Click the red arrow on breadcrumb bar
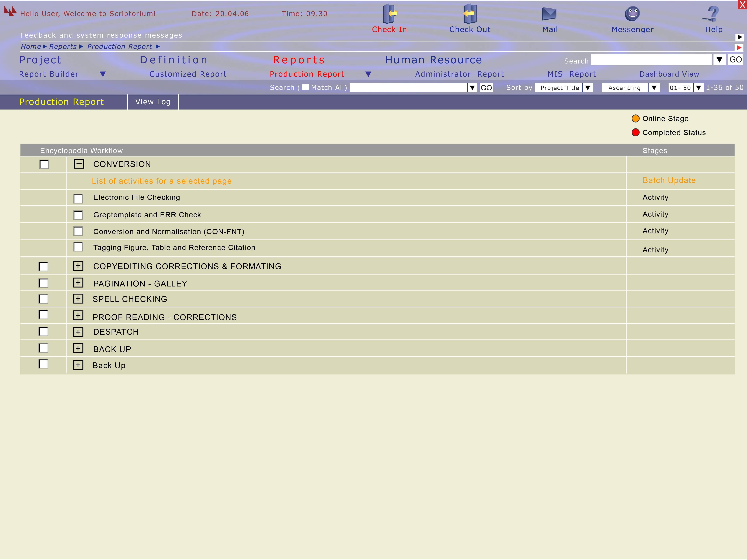The image size is (747, 560). [x=739, y=48]
